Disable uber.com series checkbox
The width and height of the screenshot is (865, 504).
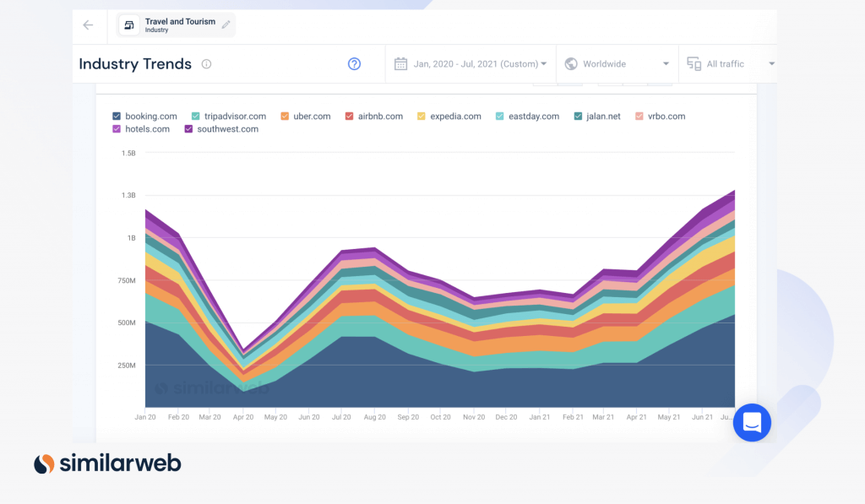tap(285, 117)
